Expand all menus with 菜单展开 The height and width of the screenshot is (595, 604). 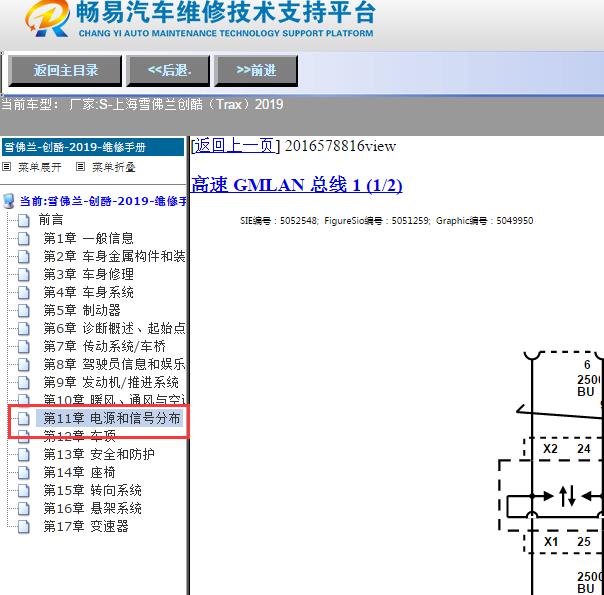coord(40,167)
